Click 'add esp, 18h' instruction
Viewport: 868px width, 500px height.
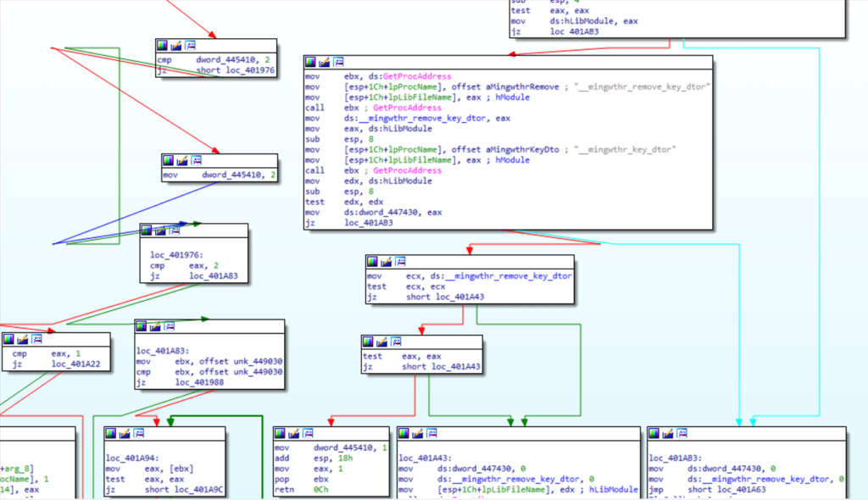tap(314, 458)
